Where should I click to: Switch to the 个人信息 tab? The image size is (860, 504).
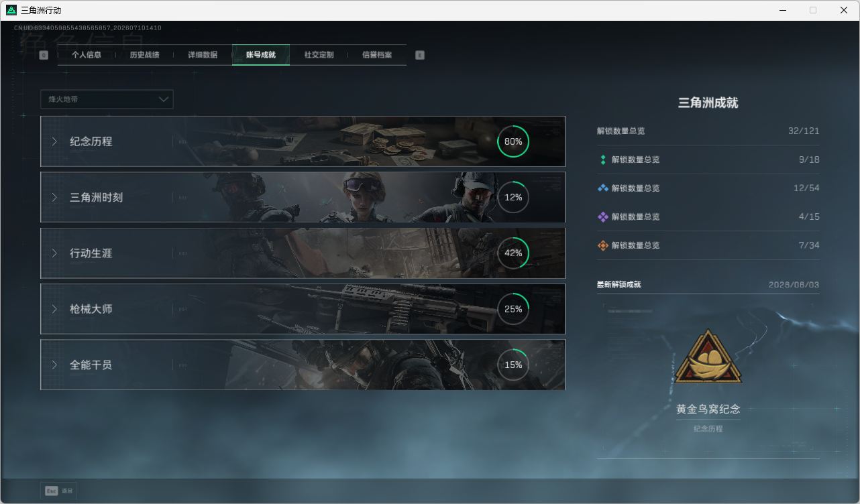[x=87, y=55]
